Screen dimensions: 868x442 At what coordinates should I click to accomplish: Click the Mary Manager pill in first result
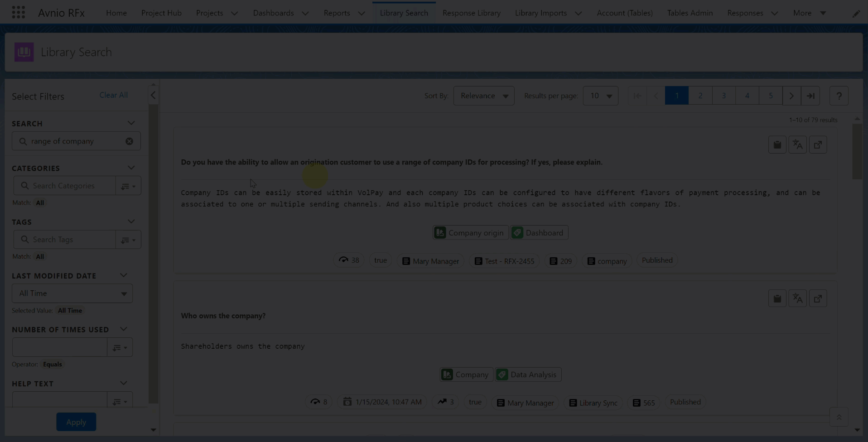[x=430, y=261]
